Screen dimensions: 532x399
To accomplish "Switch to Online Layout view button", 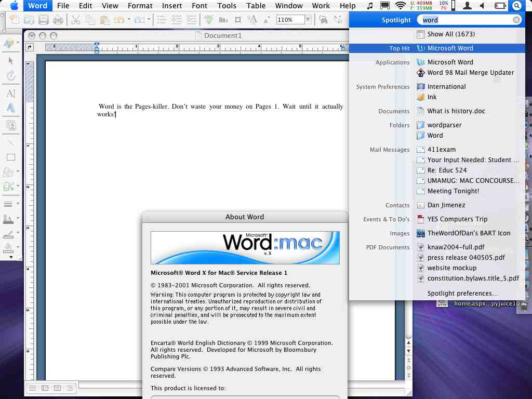I will click(45, 388).
